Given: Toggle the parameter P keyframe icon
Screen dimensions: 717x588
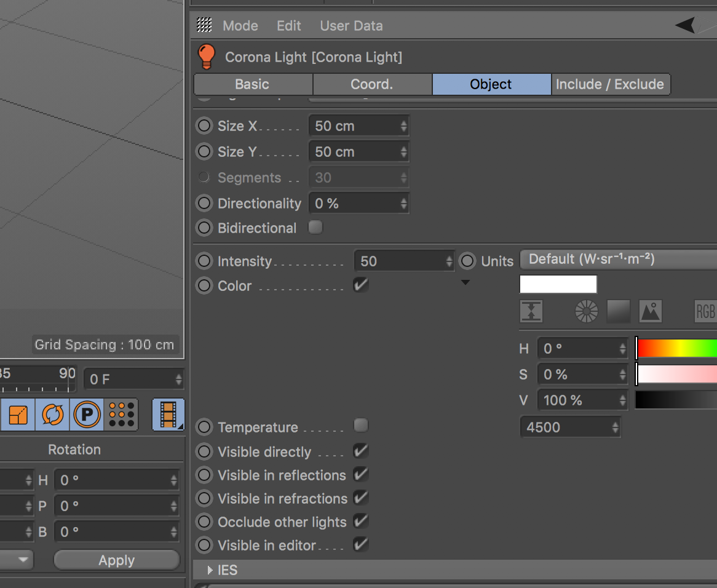Looking at the screenshot, I should 87,415.
